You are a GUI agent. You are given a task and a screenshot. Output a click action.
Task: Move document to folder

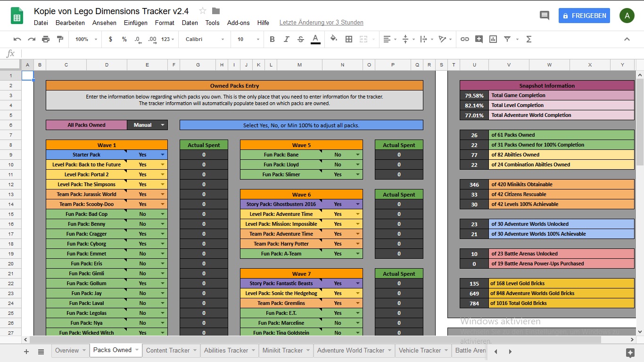[x=216, y=11]
